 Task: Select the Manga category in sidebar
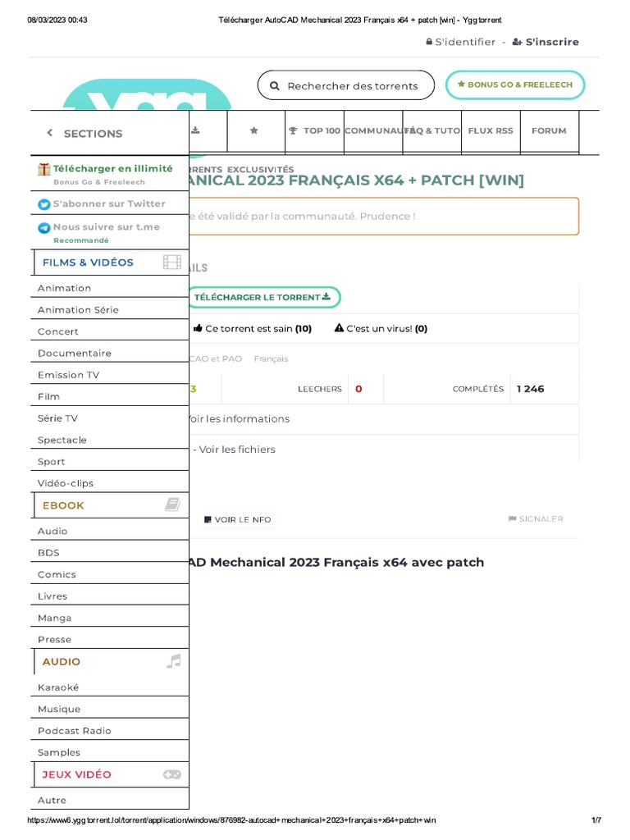click(x=54, y=618)
